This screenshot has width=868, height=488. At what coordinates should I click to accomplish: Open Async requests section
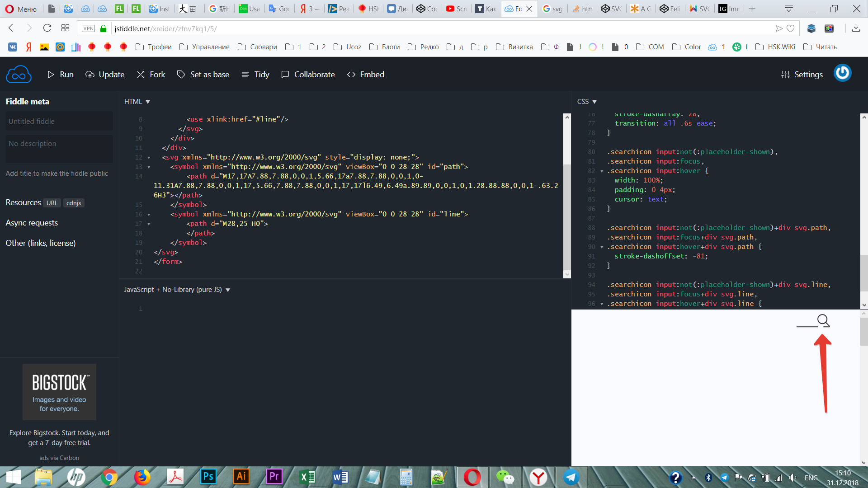32,223
